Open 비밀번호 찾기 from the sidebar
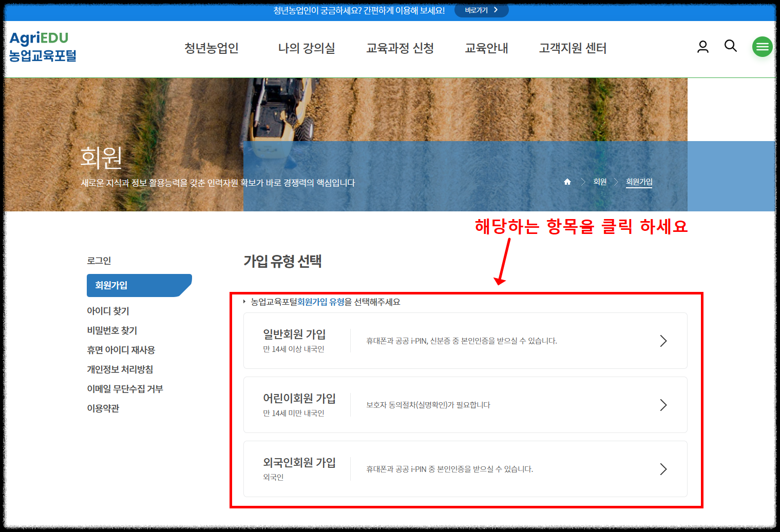Screen dimensions: 780x532 tap(112, 330)
